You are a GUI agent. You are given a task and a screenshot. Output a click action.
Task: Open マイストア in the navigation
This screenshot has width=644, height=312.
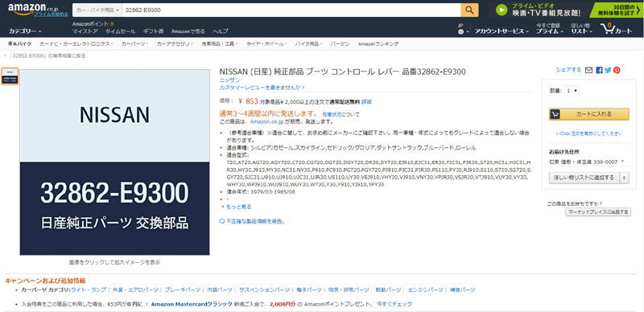(85, 31)
